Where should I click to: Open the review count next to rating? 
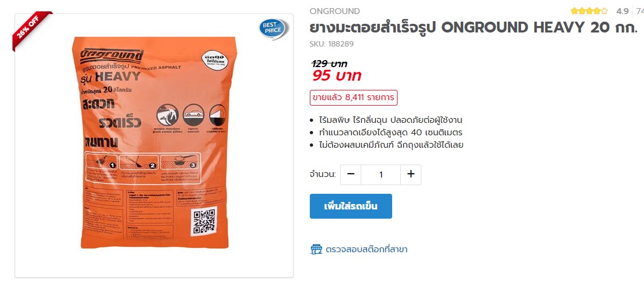pos(640,11)
